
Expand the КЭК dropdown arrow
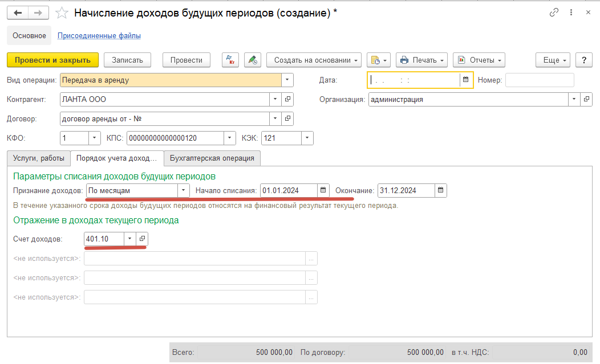[x=307, y=138]
